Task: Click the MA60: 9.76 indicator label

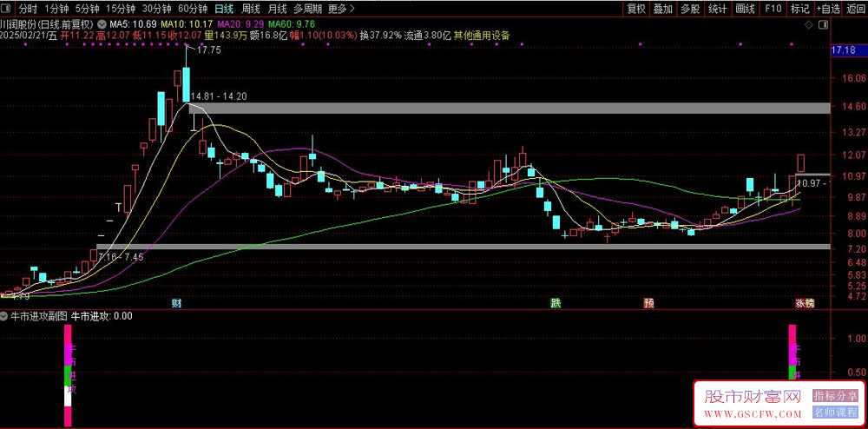Action: (x=292, y=24)
